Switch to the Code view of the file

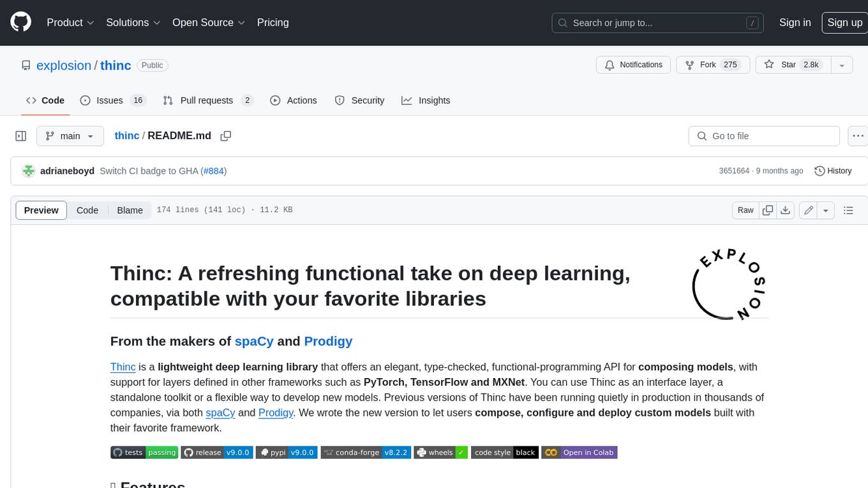[87, 210]
